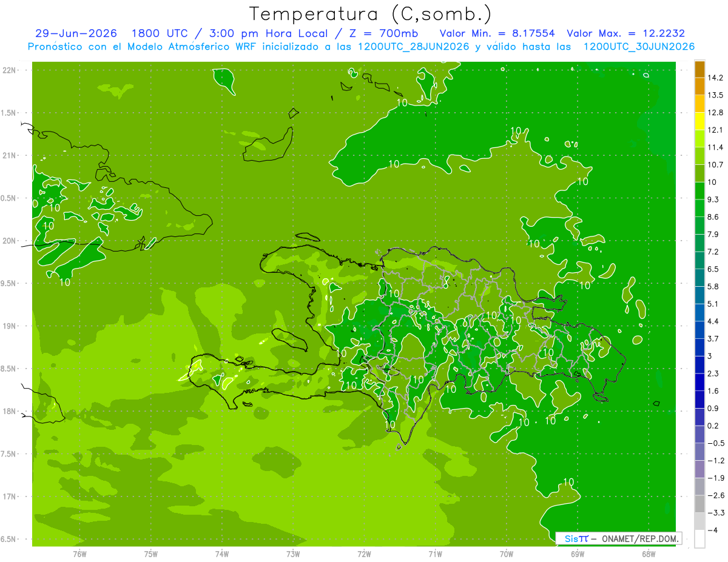Pick the dark orange swatch above 14.2

coord(699,69)
